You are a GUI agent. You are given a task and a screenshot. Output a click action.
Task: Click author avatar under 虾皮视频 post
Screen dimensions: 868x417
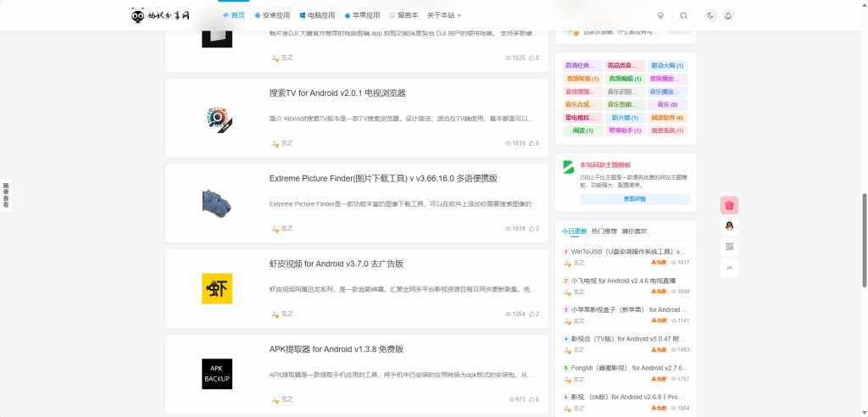(x=275, y=314)
